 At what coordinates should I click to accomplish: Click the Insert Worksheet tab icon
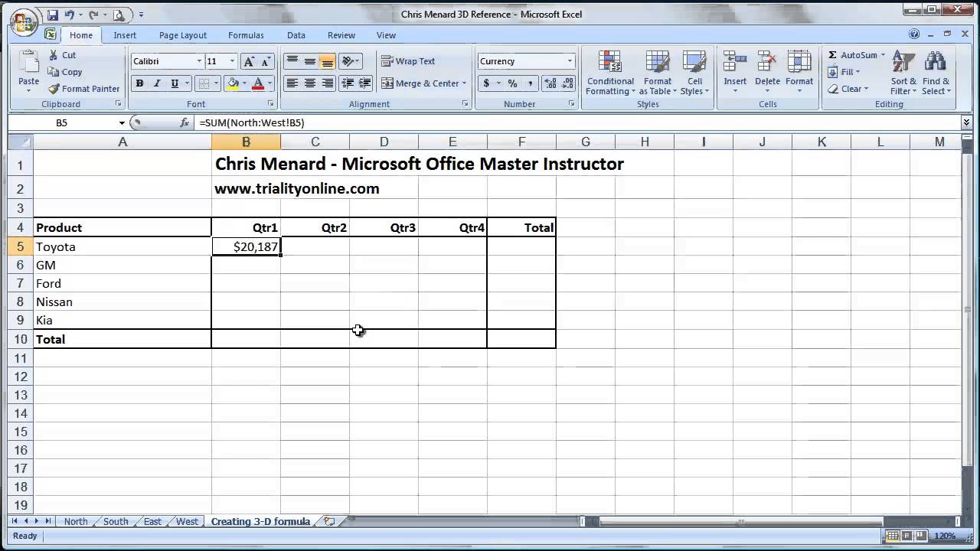point(329,521)
